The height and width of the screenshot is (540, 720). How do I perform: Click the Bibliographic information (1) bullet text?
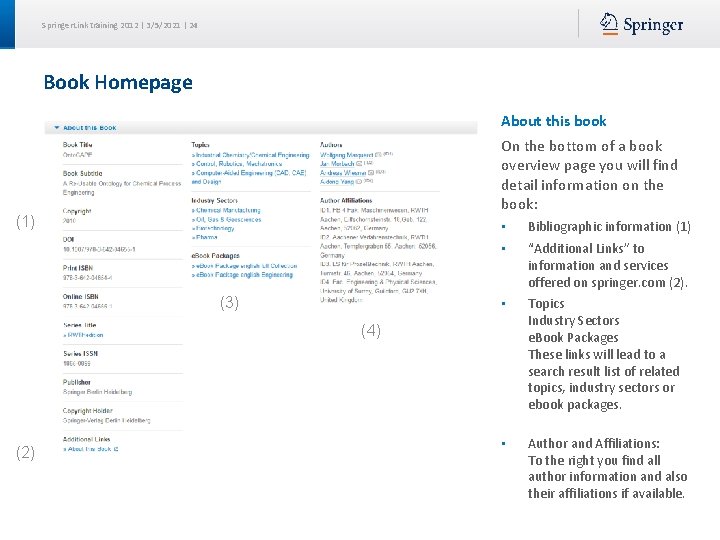(609, 227)
